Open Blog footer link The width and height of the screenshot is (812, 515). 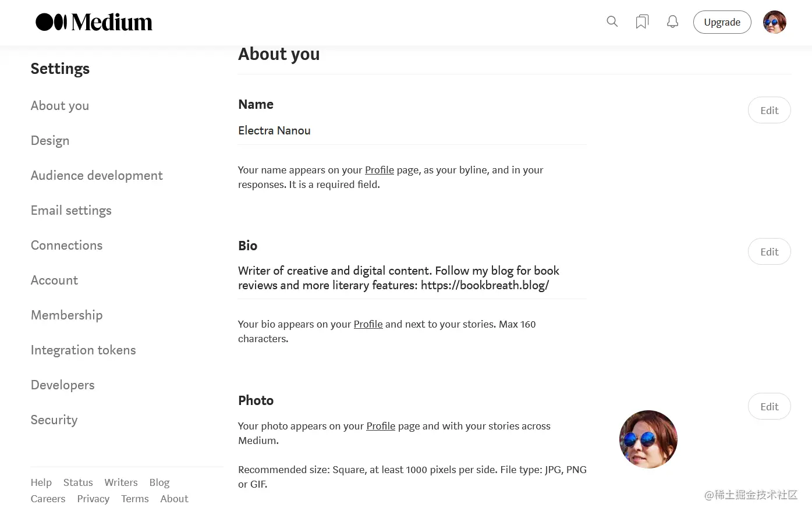[x=159, y=482]
